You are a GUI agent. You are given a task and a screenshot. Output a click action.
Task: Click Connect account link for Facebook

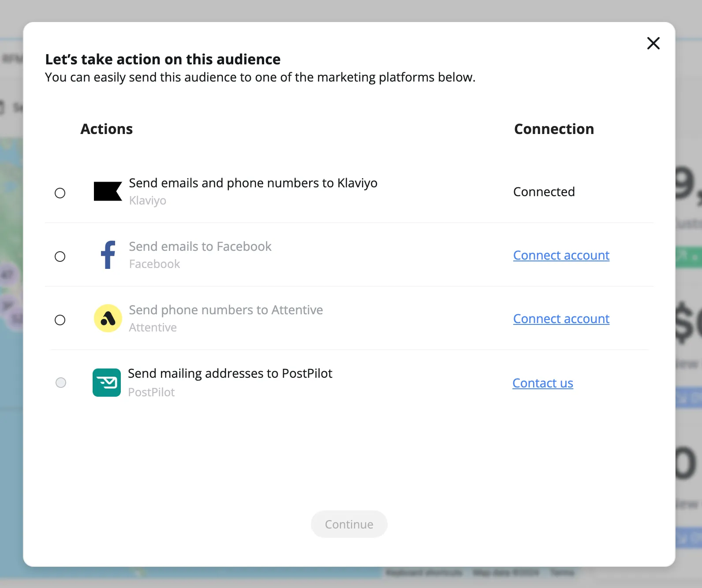pos(561,255)
